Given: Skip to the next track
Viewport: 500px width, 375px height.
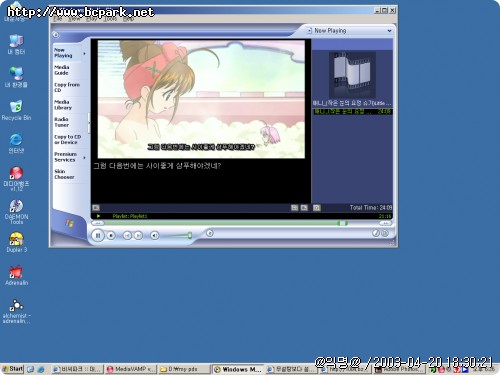Looking at the screenshot, I should click(138, 236).
